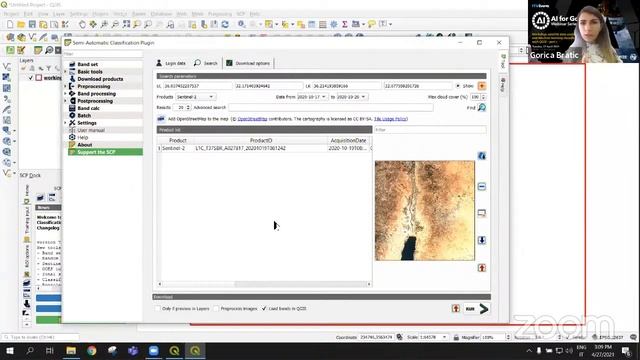Click the red export table icon
Screen dimensions: 640x360
(482, 268)
